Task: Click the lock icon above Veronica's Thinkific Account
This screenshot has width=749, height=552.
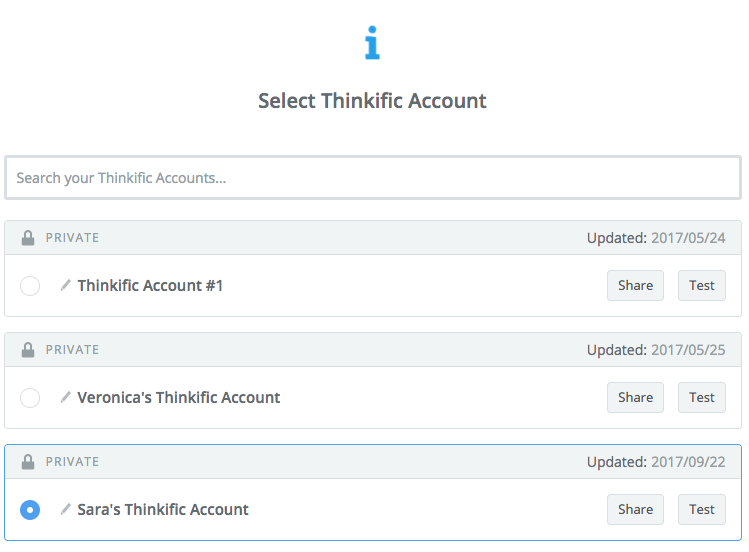Action: coord(28,350)
